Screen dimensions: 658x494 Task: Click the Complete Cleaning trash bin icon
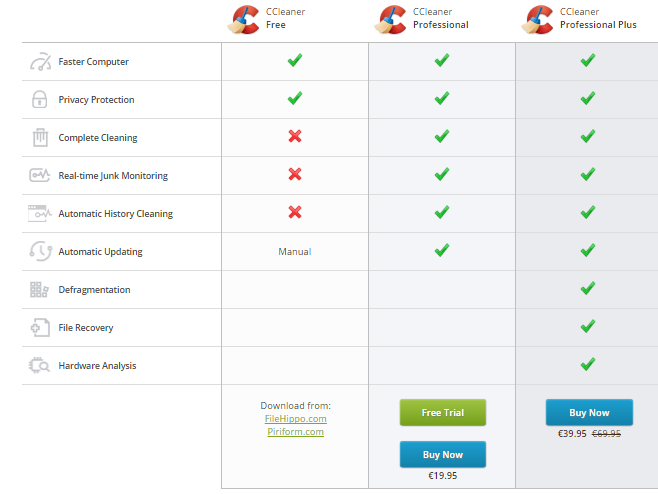click(x=40, y=138)
